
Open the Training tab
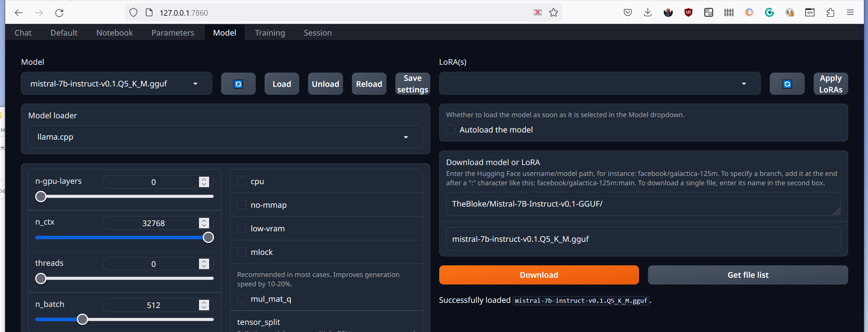(270, 33)
